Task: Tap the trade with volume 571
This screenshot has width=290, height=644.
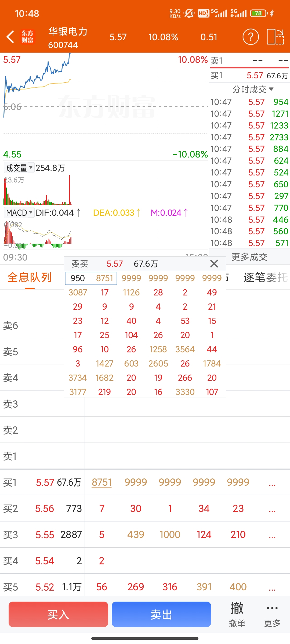Action: click(282, 243)
